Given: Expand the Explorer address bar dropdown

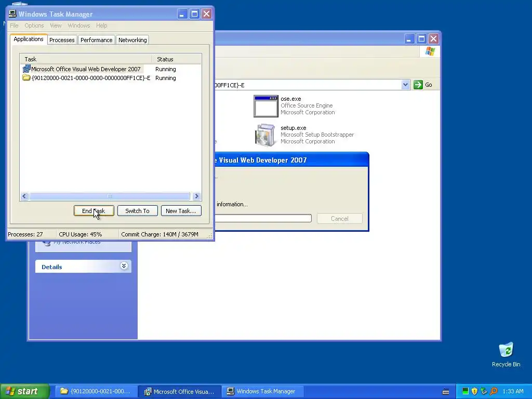Looking at the screenshot, I should pos(405,85).
